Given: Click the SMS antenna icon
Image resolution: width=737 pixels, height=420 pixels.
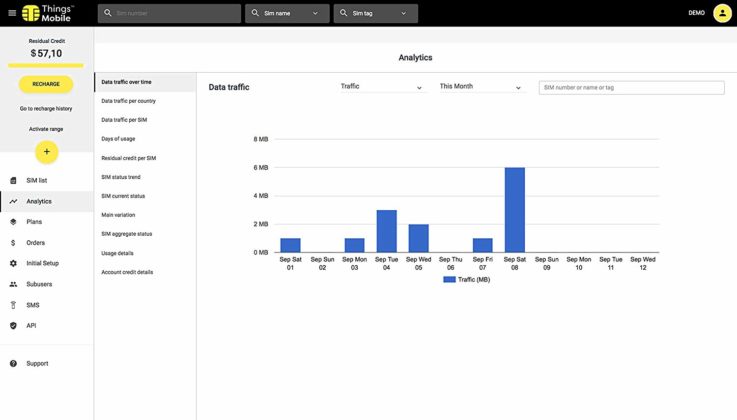Looking at the screenshot, I should click(13, 305).
